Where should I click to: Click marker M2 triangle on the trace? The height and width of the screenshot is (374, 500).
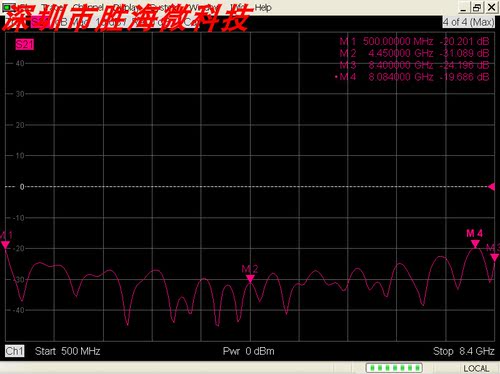(x=250, y=279)
